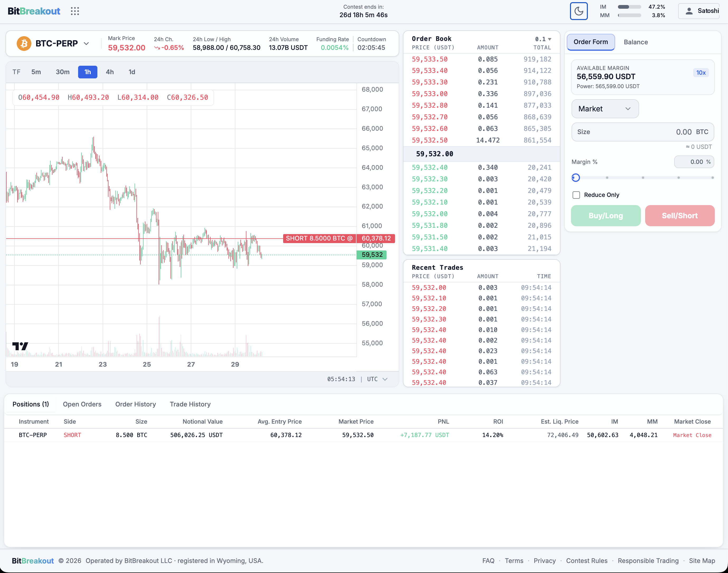The width and height of the screenshot is (728, 573).
Task: Click the MM margin progress bar
Action: [x=629, y=15]
